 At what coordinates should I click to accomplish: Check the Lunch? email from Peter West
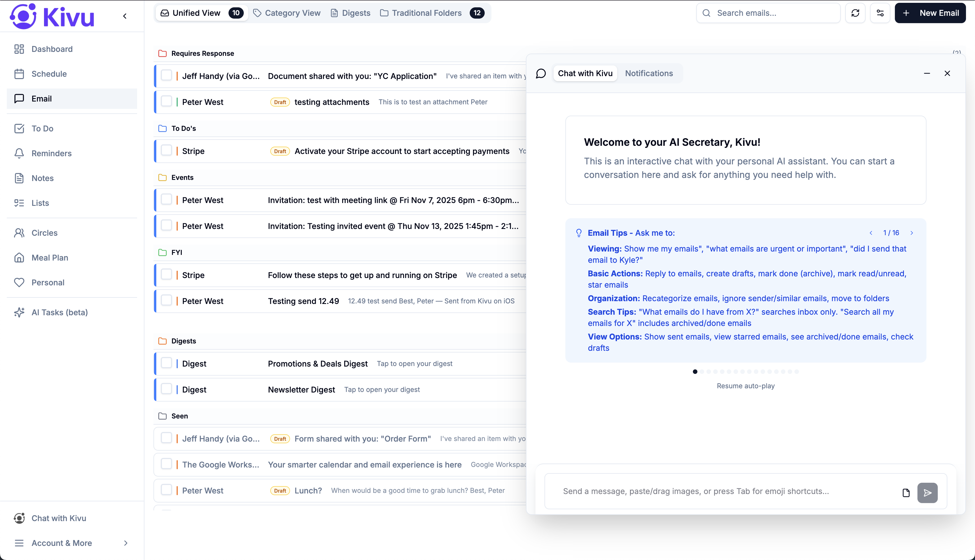point(167,490)
